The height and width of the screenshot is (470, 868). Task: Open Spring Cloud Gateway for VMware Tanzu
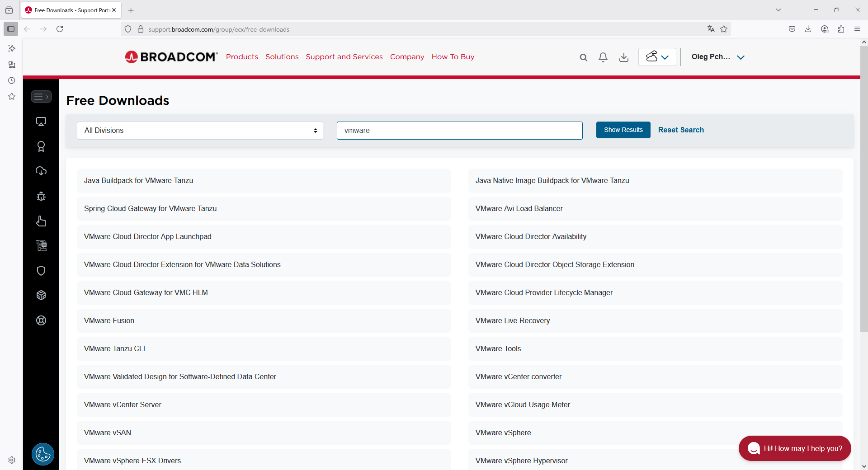264,209
